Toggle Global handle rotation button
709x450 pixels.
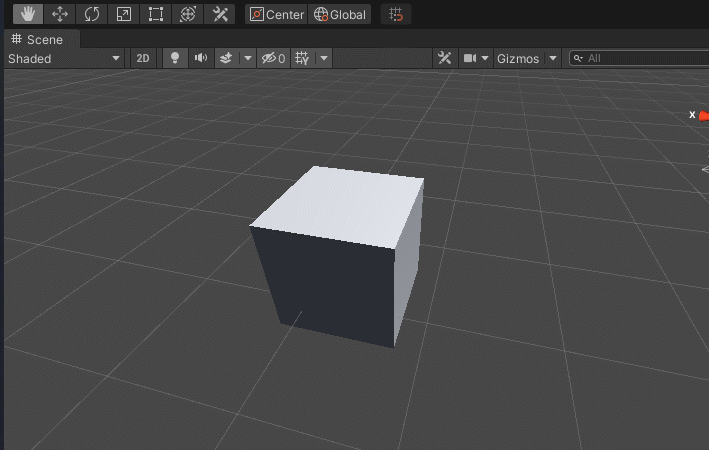click(340, 14)
